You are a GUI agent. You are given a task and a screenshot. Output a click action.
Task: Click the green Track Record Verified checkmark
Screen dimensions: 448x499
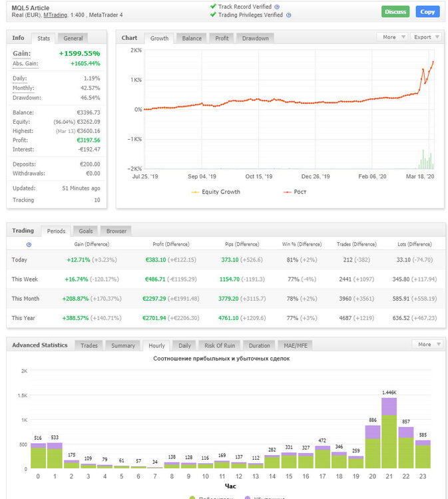tap(213, 6)
